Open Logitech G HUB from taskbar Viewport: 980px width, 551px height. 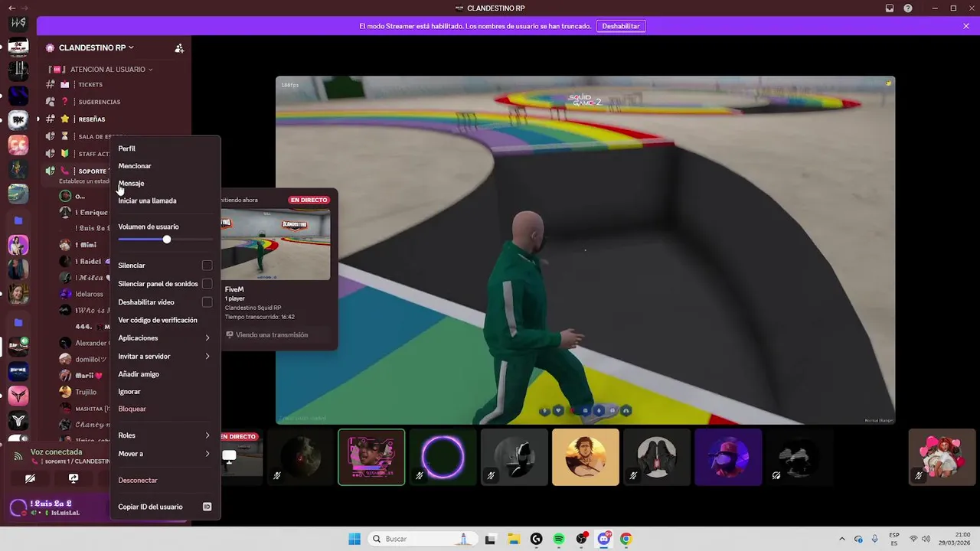[x=536, y=539]
